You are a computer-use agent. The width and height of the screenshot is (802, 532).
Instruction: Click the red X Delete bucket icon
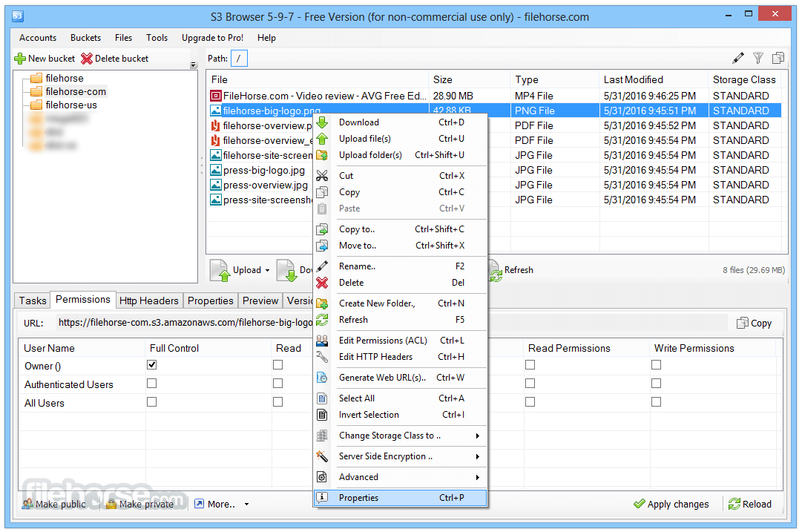point(87,59)
